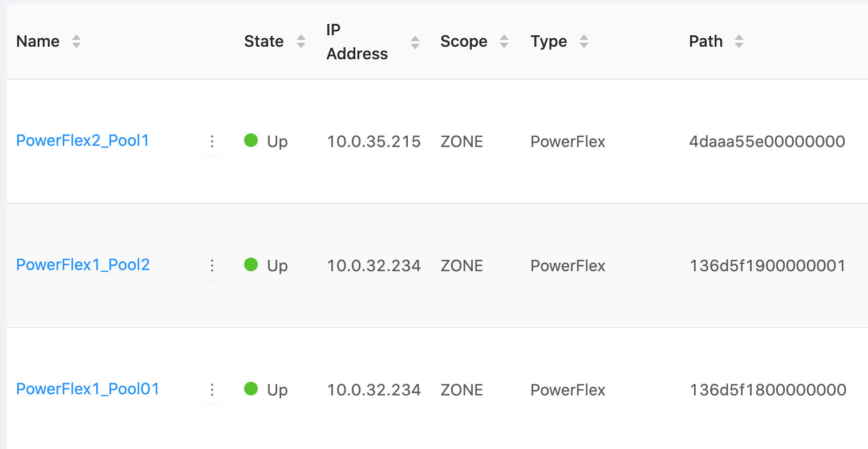Sort by Scope arrow icon

(504, 42)
